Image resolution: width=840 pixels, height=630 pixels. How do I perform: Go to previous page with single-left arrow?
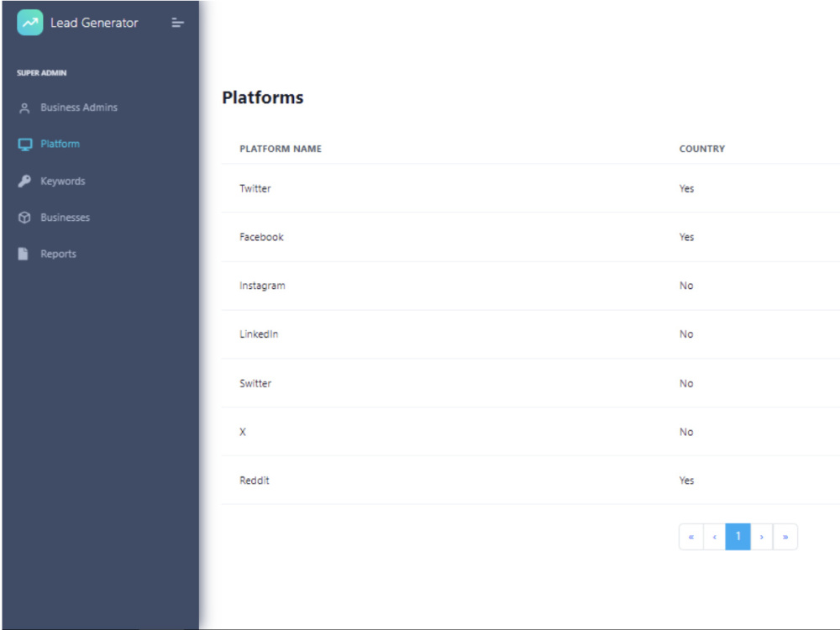[714, 537]
